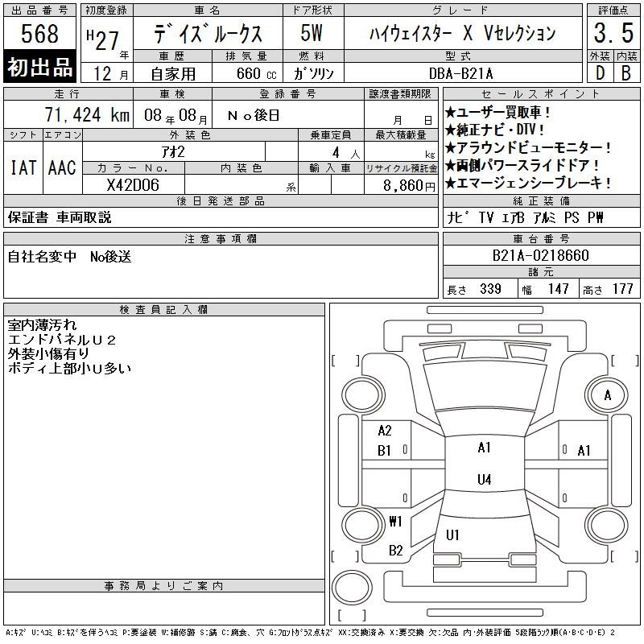This screenshot has height=644, width=644.
Task: Click interior grade B
Action: pyautogui.click(x=626, y=73)
